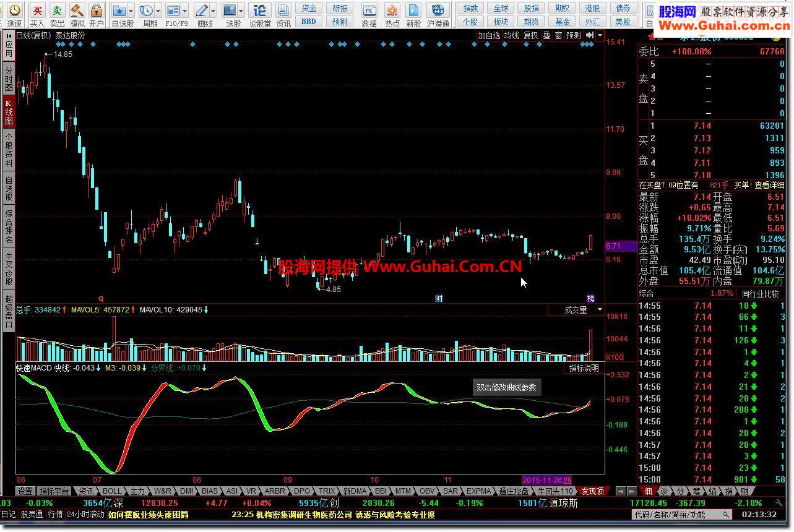Viewport: 794px width, 532px height.
Task: Toggle the 窗 window button in chart header
Action: pyautogui.click(x=558, y=35)
